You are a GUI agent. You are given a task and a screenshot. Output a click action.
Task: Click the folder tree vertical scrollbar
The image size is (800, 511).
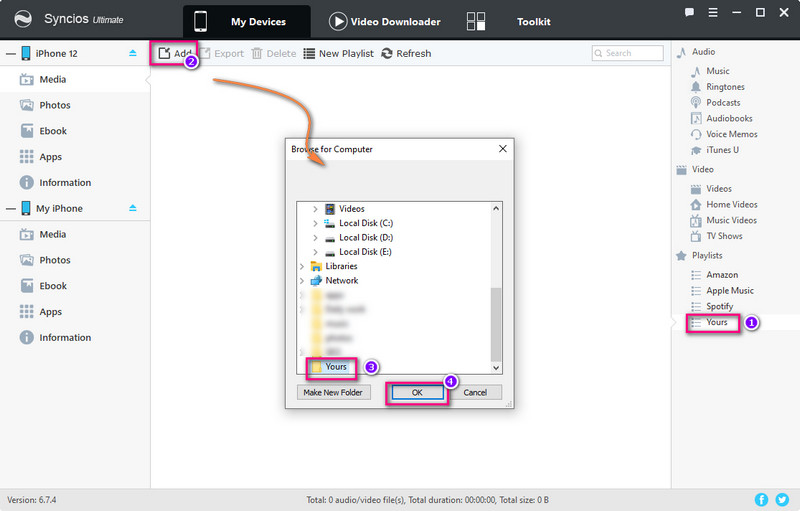pos(495,324)
